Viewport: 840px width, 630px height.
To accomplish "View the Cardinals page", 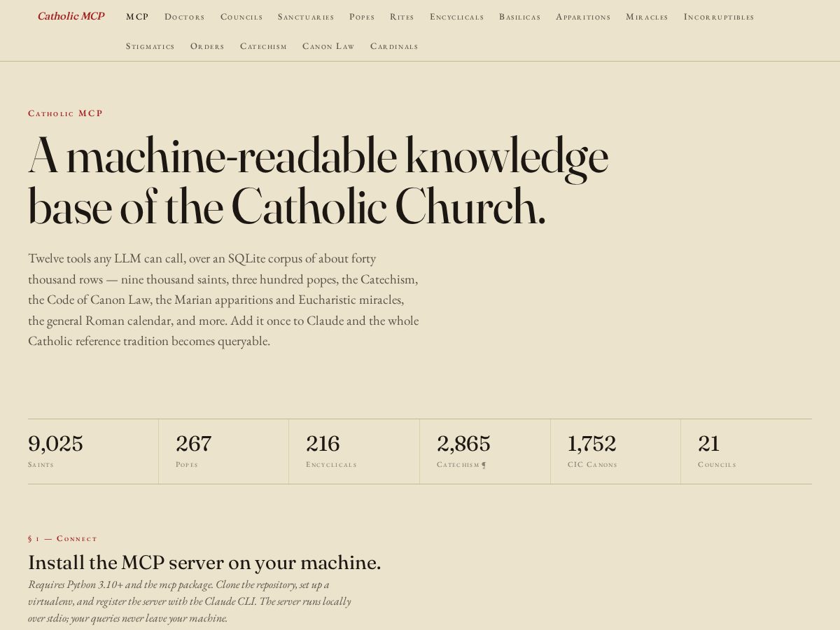I will coord(394,46).
